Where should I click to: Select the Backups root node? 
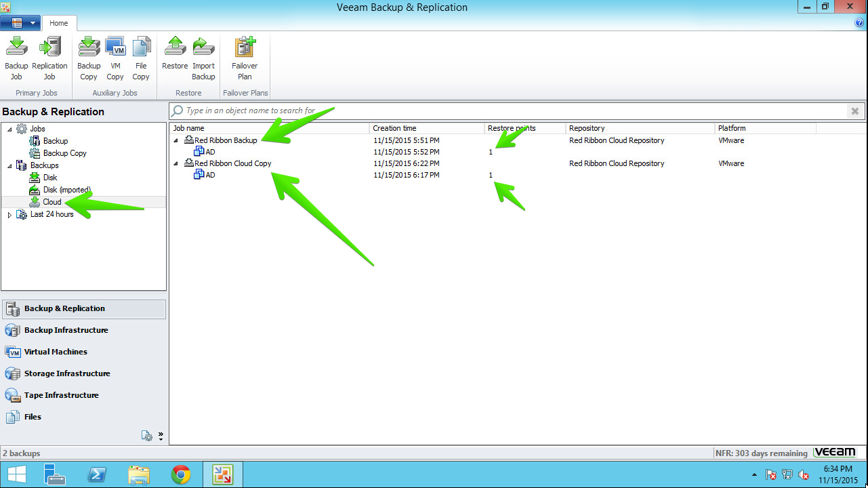44,165
